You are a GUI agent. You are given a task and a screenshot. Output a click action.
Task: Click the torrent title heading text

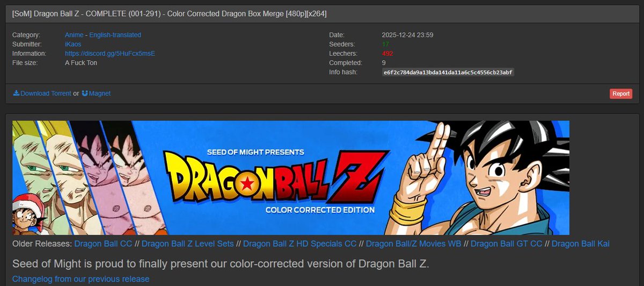tap(169, 13)
